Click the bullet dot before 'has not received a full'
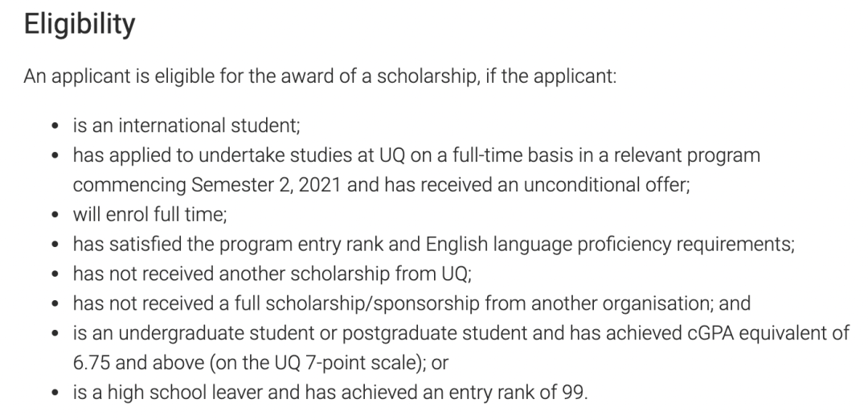This screenshot has width=868, height=420. coord(55,304)
